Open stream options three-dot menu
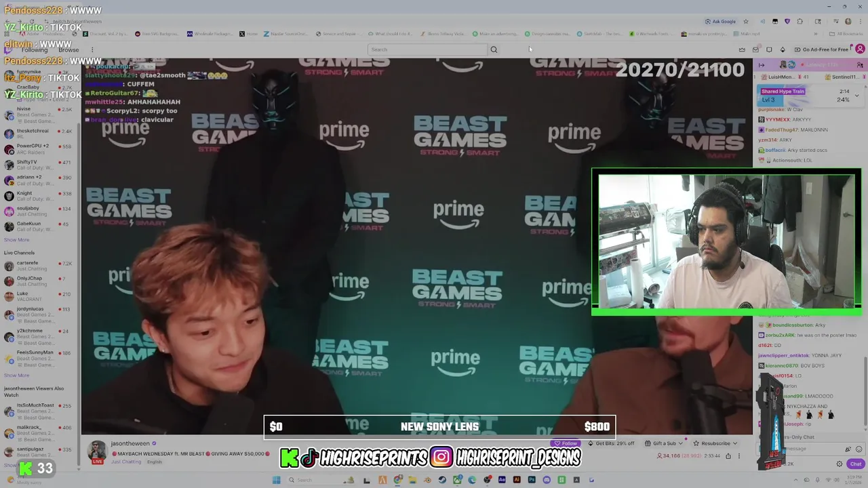The height and width of the screenshot is (488, 868). click(x=739, y=456)
